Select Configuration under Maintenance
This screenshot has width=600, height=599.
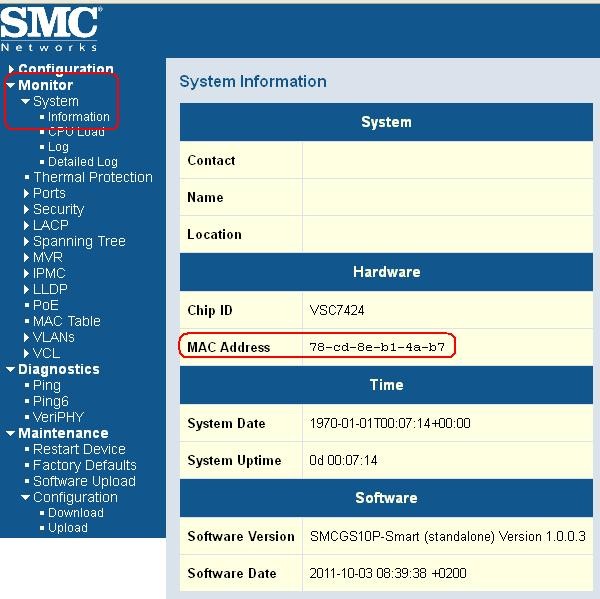[x=75, y=498]
